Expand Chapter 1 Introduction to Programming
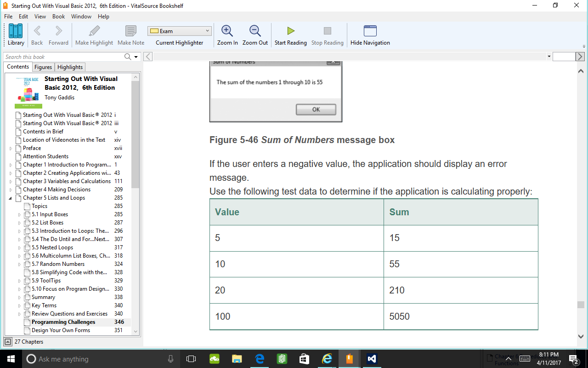Image resolution: width=588 pixels, height=368 pixels. [x=11, y=165]
